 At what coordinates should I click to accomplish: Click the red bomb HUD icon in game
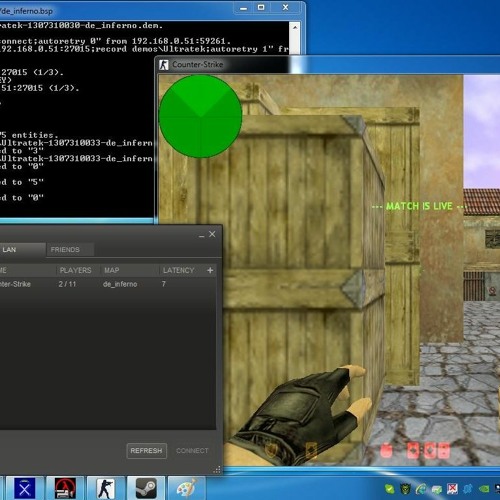(386, 451)
